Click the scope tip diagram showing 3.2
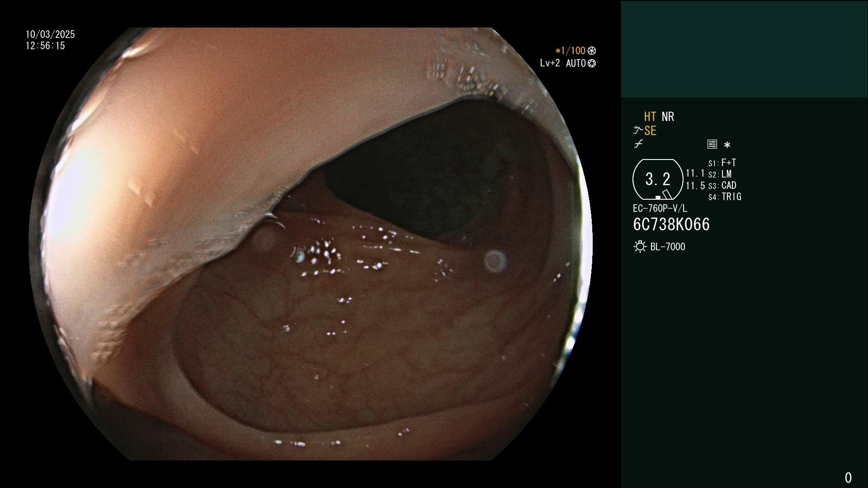Screen dimensions: 868x488 coord(658,179)
